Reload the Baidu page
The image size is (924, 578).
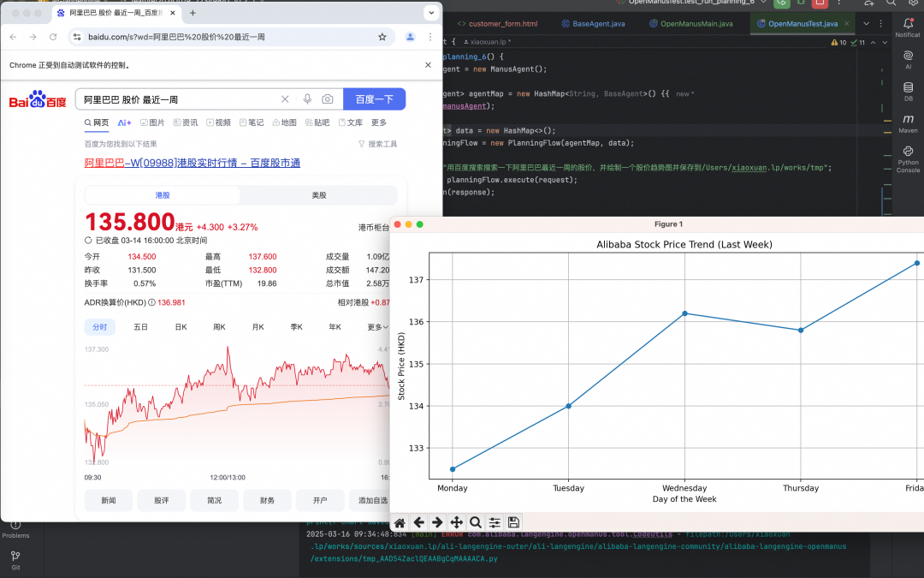click(x=53, y=37)
